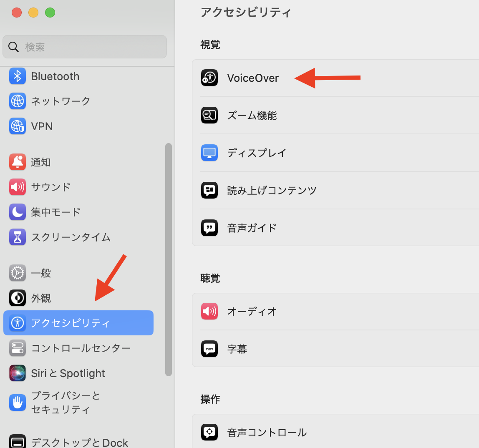Go to サウンド settings
479x448 pixels.
coord(50,187)
